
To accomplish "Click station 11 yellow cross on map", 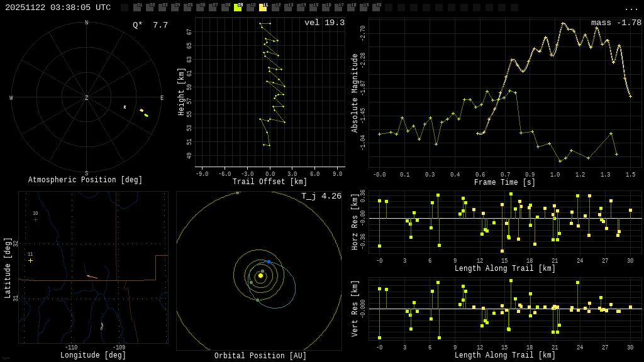I will pyautogui.click(x=30, y=260).
